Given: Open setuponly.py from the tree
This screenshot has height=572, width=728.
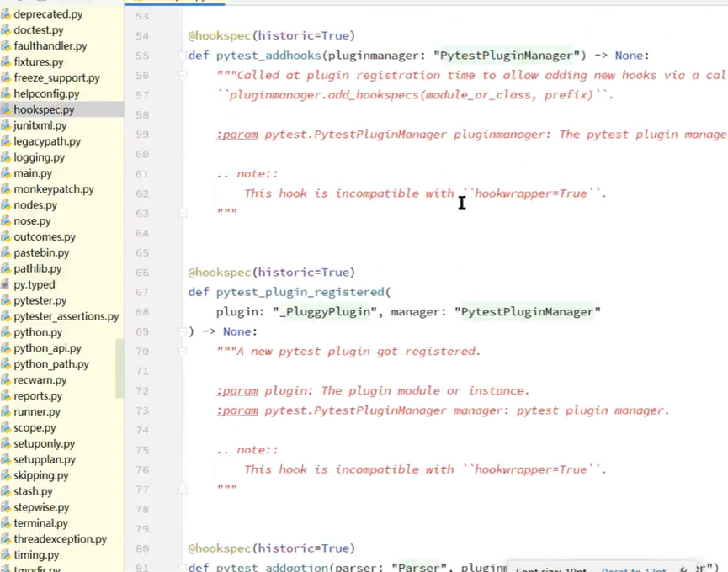Looking at the screenshot, I should coord(44,443).
